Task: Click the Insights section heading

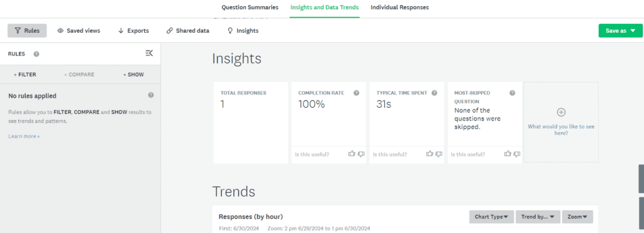Action: (x=236, y=59)
